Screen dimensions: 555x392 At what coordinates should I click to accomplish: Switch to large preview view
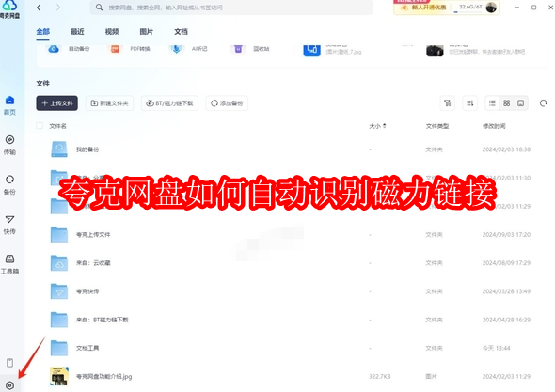521,103
